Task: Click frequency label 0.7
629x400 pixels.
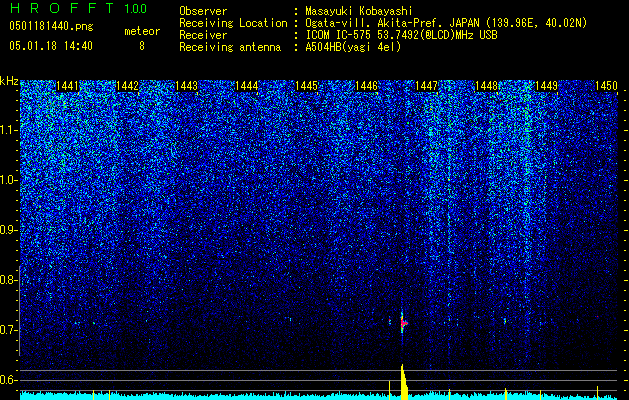Action: point(7,330)
